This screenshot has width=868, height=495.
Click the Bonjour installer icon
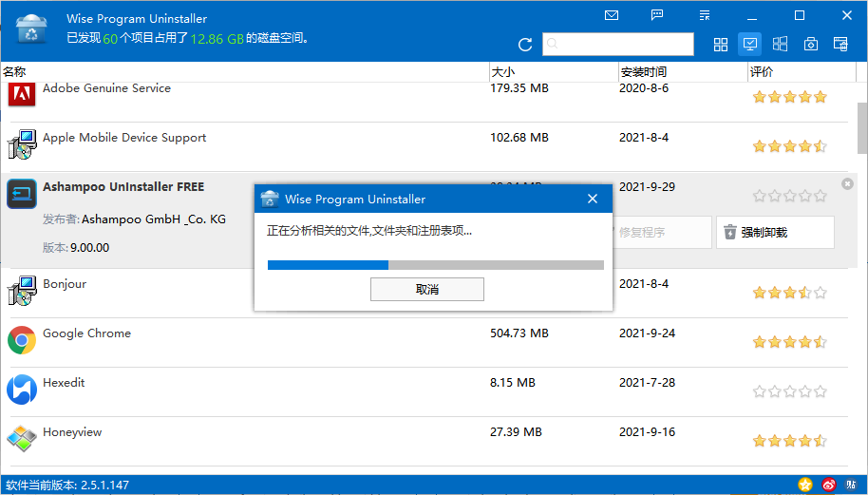(22, 291)
